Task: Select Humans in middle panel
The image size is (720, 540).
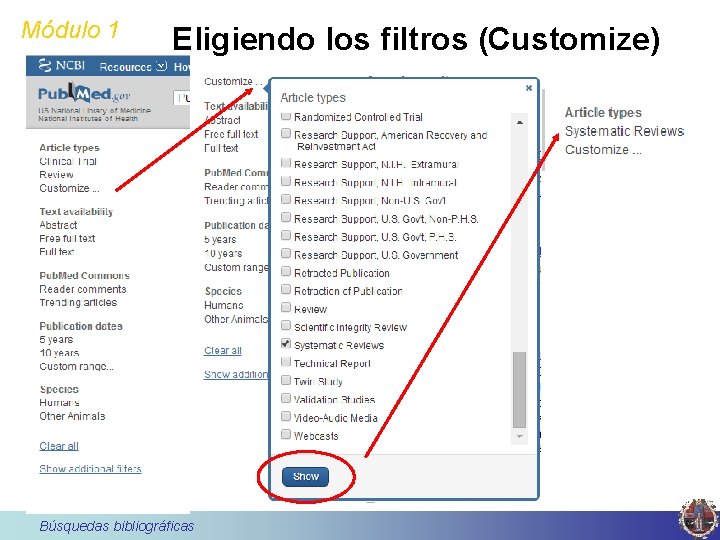Action: pyautogui.click(x=224, y=305)
